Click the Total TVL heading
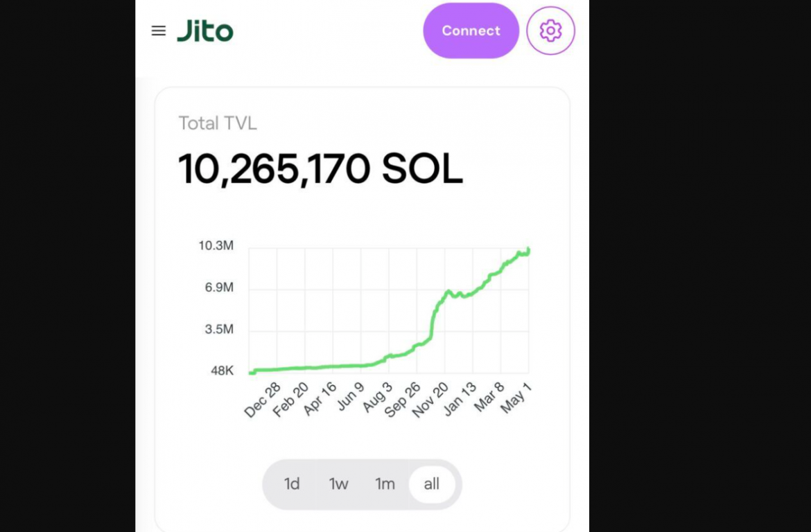Viewport: 811px width, 532px height. point(218,123)
